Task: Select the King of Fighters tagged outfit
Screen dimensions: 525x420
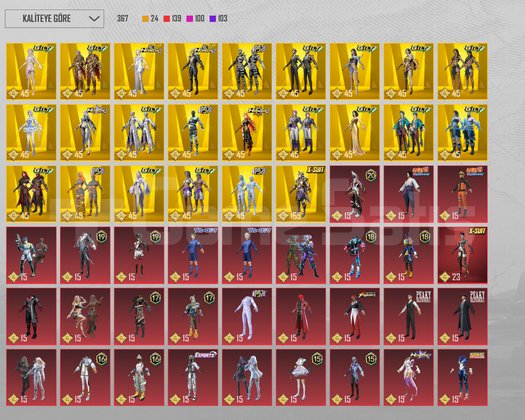Action: (355, 317)
